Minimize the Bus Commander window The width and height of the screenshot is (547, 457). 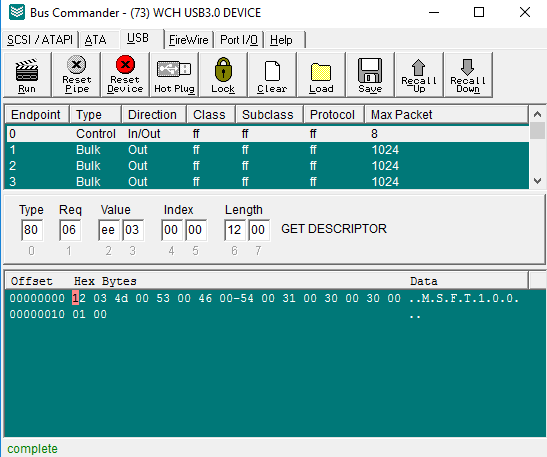point(434,13)
